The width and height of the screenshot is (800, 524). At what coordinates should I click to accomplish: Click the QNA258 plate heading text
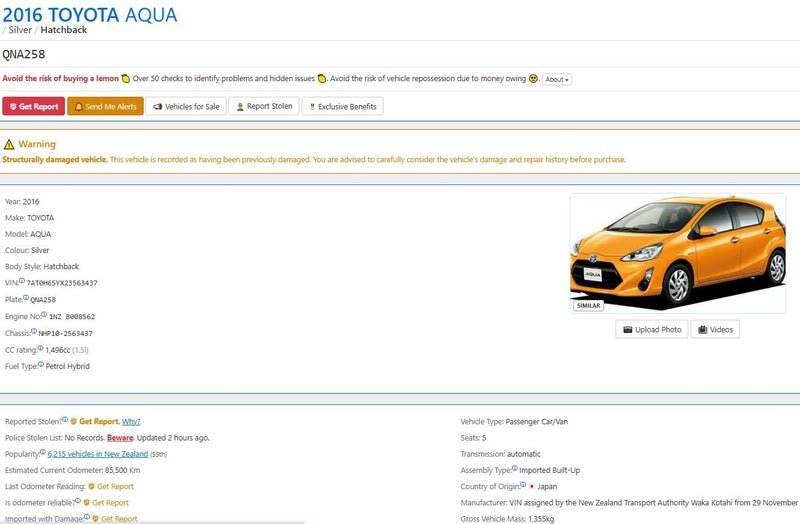coord(23,54)
